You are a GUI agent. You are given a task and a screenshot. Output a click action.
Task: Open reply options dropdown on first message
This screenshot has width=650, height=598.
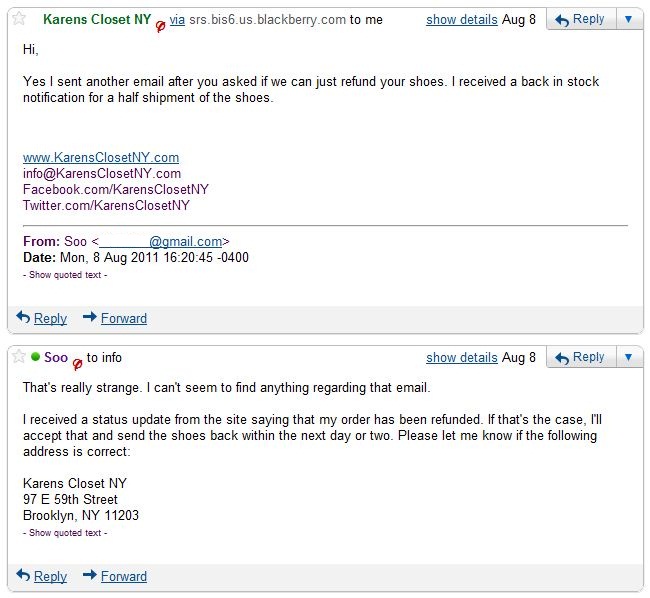628,19
